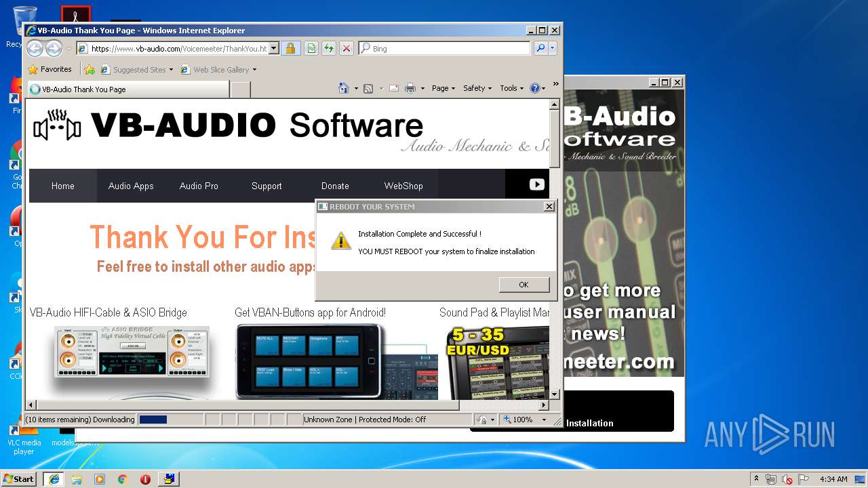Viewport: 868px width, 488px height.
Task: Click the Help question mark icon
Action: [x=534, y=88]
